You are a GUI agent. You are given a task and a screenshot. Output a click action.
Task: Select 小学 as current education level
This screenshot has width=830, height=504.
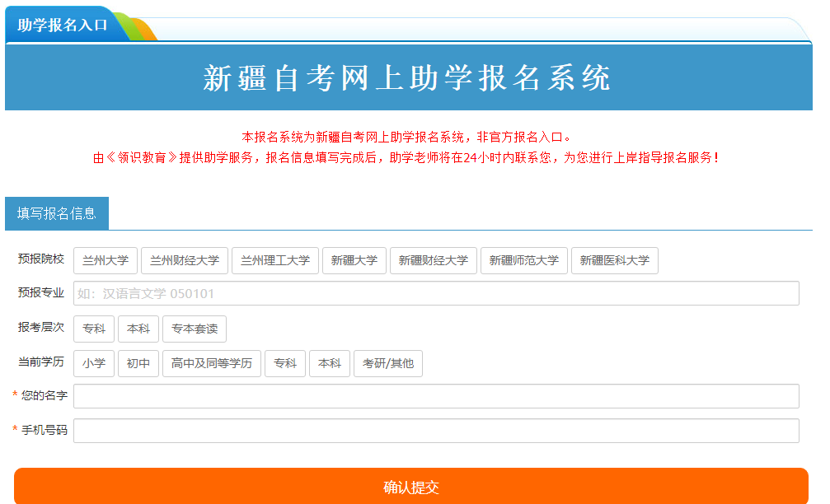[x=93, y=363]
